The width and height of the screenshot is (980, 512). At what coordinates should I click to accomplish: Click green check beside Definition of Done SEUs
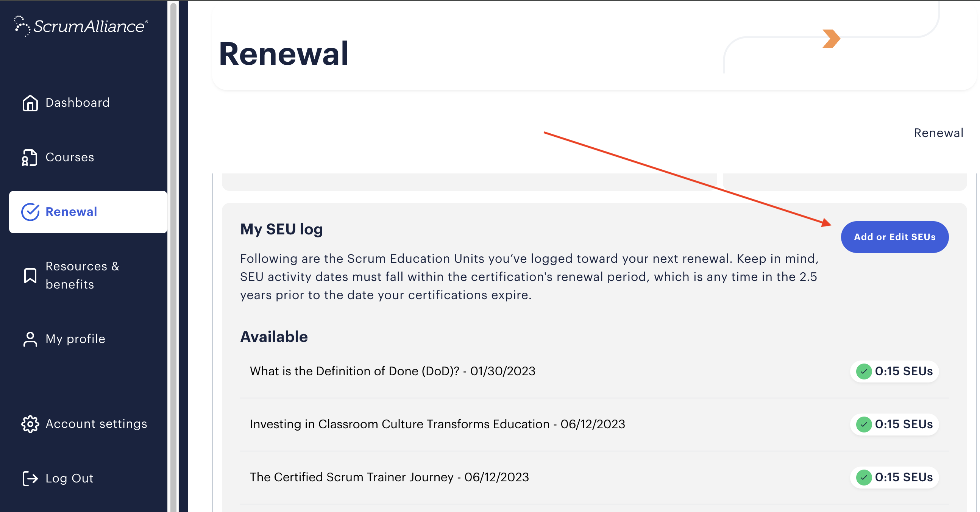[864, 371]
